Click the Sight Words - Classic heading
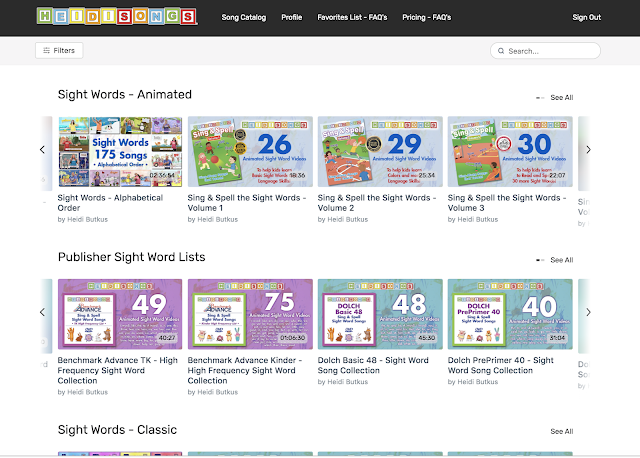 (x=117, y=430)
